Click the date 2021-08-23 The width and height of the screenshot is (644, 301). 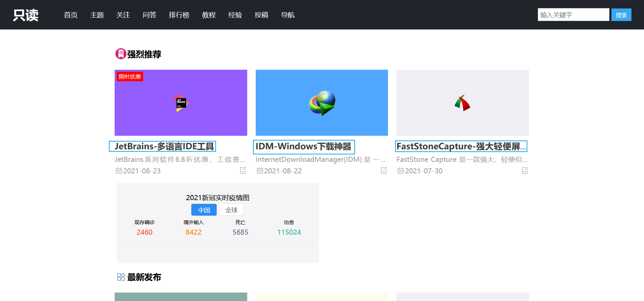(142, 171)
